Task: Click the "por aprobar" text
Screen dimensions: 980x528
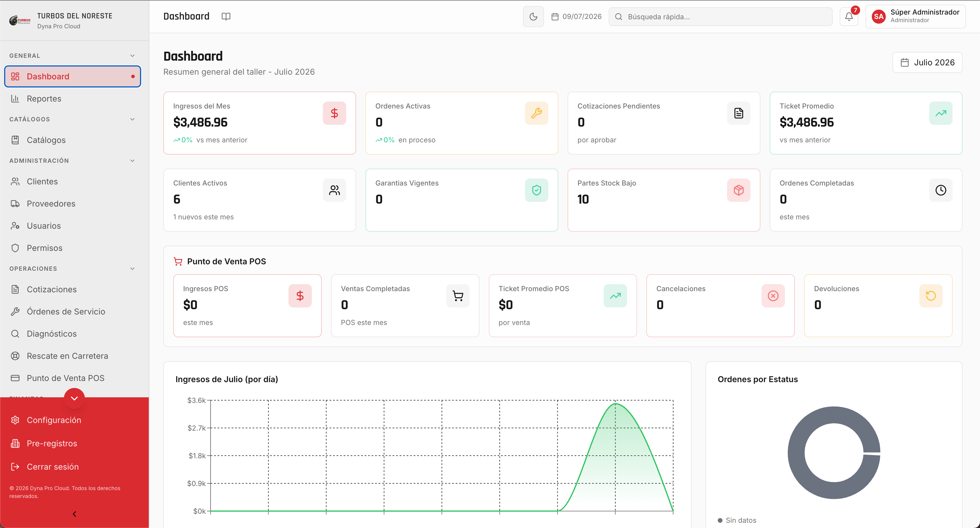Action: pos(596,140)
